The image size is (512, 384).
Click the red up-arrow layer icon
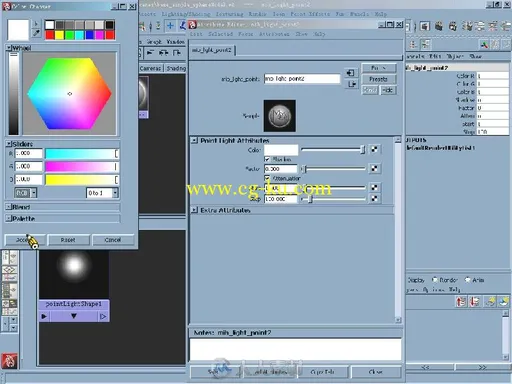pos(461,301)
